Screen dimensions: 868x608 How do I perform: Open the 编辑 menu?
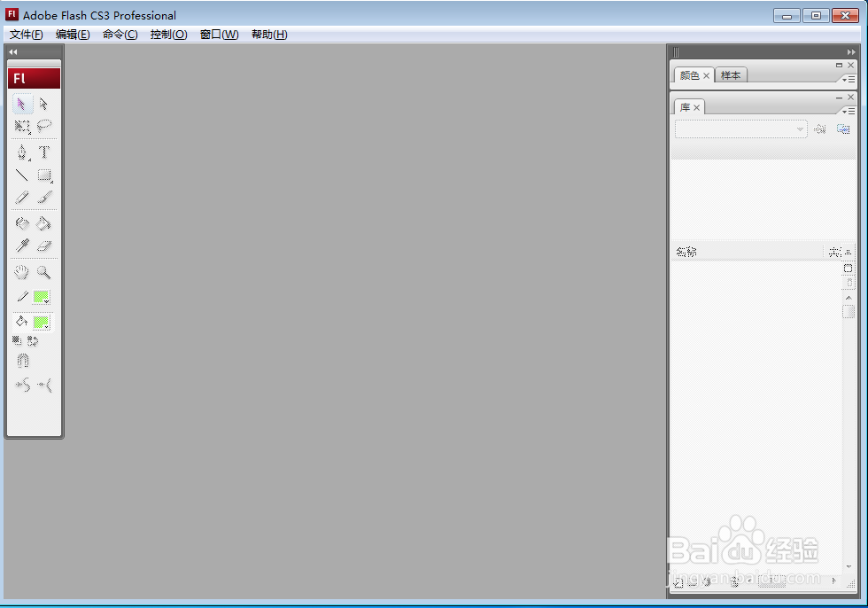tap(73, 35)
